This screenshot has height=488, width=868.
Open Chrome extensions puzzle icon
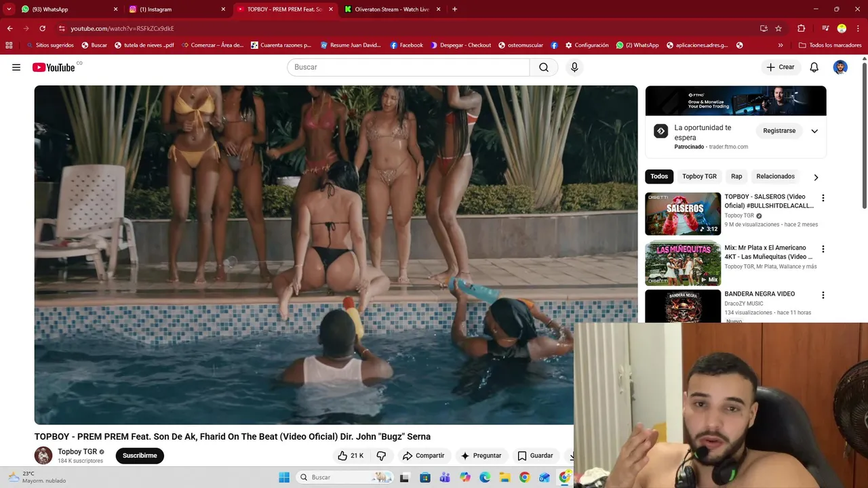pyautogui.click(x=801, y=28)
